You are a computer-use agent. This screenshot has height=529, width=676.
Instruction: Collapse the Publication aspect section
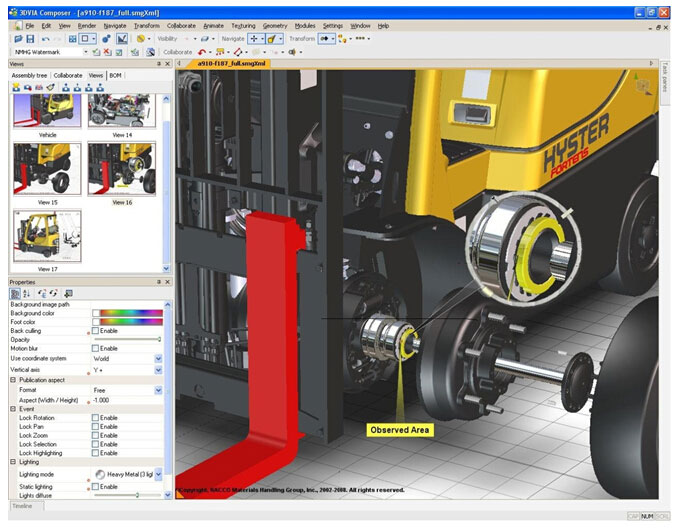pyautogui.click(x=13, y=380)
